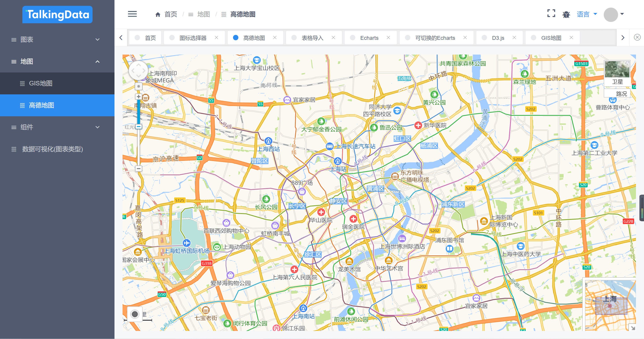Switch to the 首页 tab
Screen dimensions: 644x339
click(145, 38)
